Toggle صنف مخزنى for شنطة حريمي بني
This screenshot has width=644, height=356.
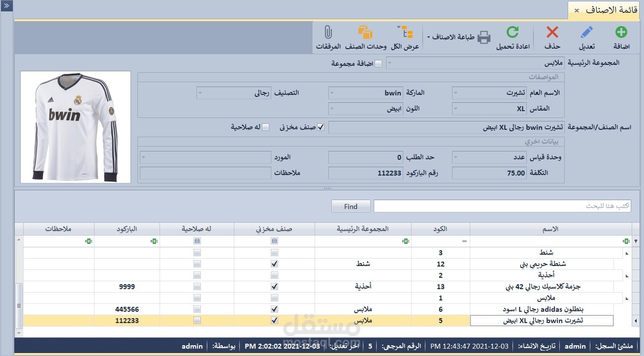coord(274,264)
